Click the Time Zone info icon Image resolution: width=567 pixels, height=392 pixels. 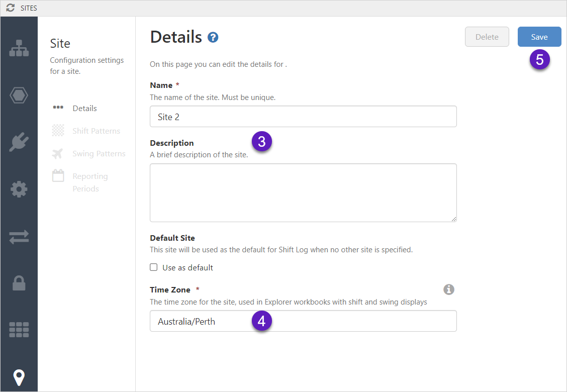[449, 289]
